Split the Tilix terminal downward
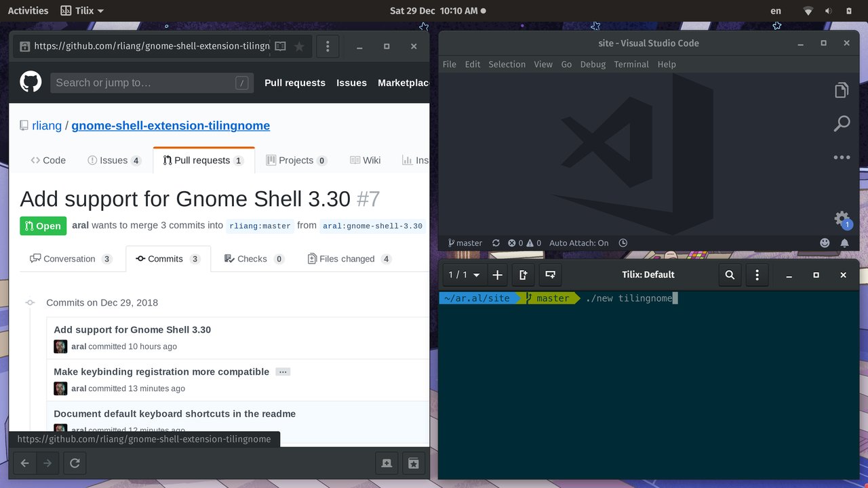 tap(550, 274)
